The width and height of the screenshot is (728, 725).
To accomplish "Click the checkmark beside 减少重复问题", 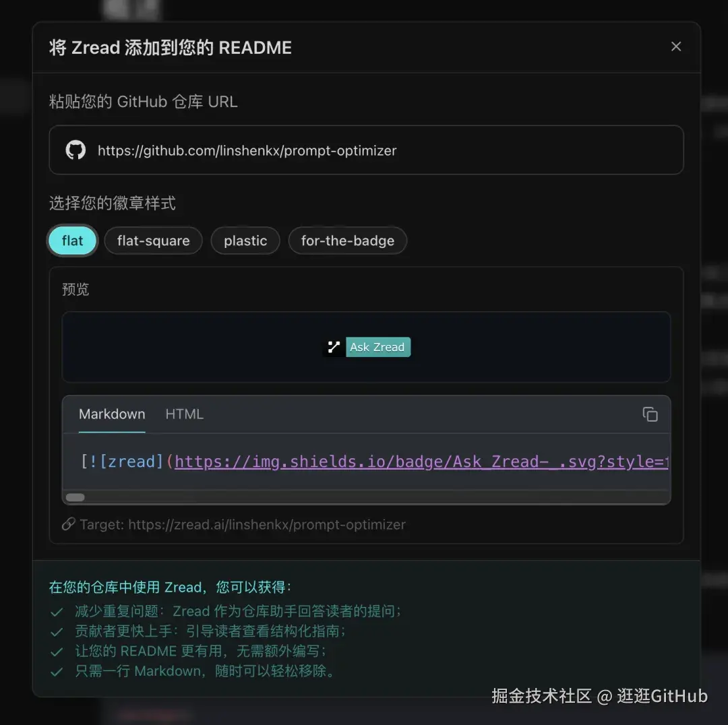I will pyautogui.click(x=57, y=612).
